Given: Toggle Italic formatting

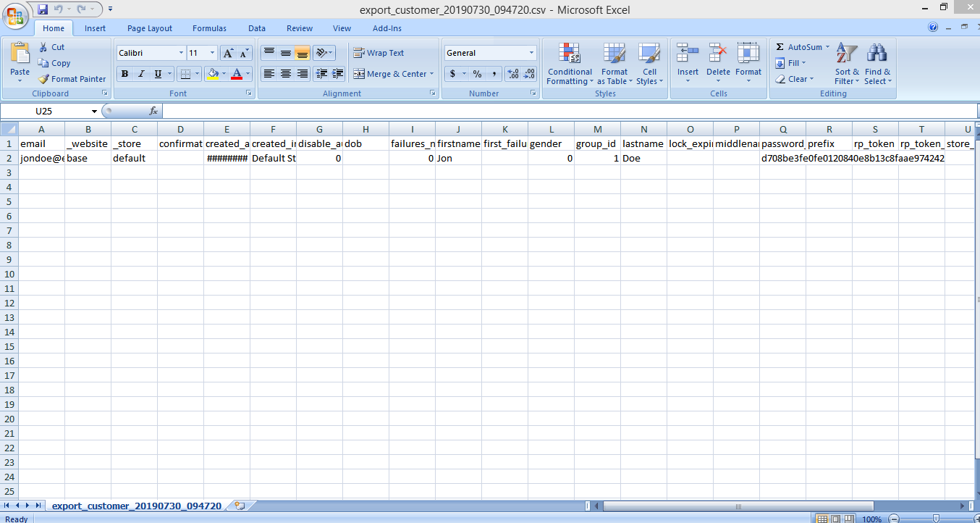Looking at the screenshot, I should pyautogui.click(x=141, y=74).
